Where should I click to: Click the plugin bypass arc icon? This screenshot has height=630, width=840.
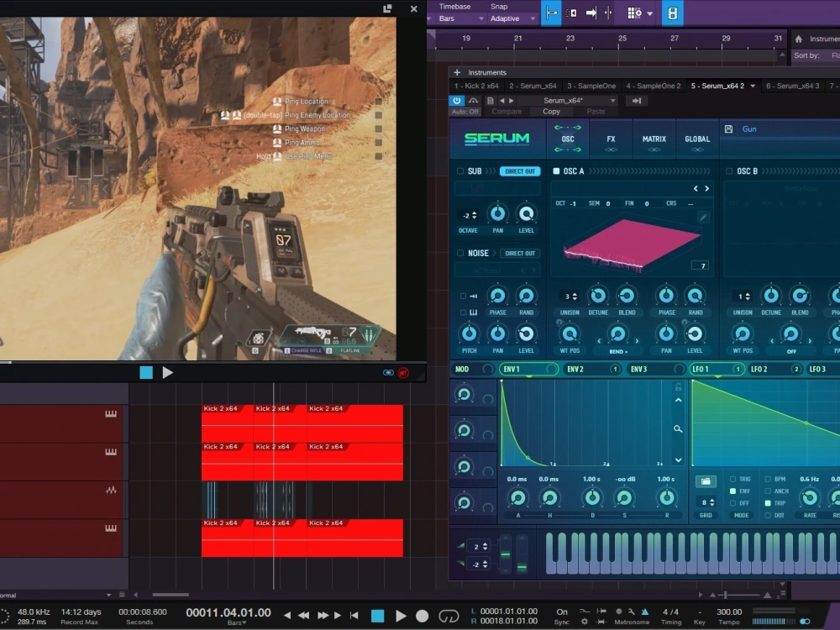click(473, 100)
